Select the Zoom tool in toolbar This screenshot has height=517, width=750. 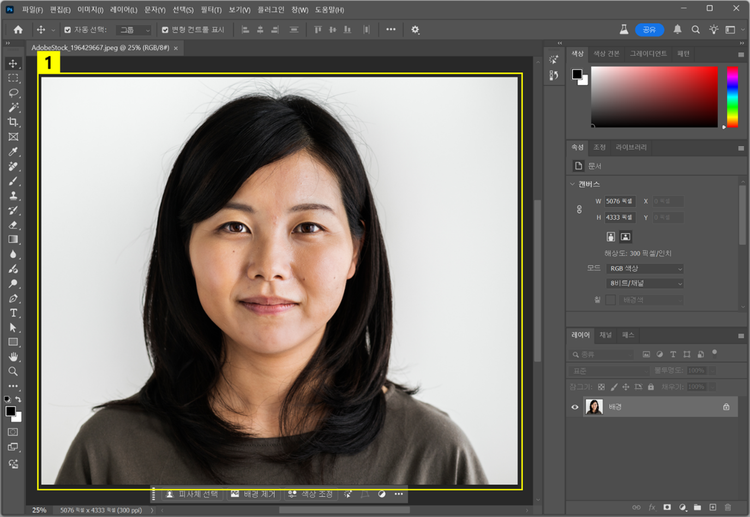(13, 371)
